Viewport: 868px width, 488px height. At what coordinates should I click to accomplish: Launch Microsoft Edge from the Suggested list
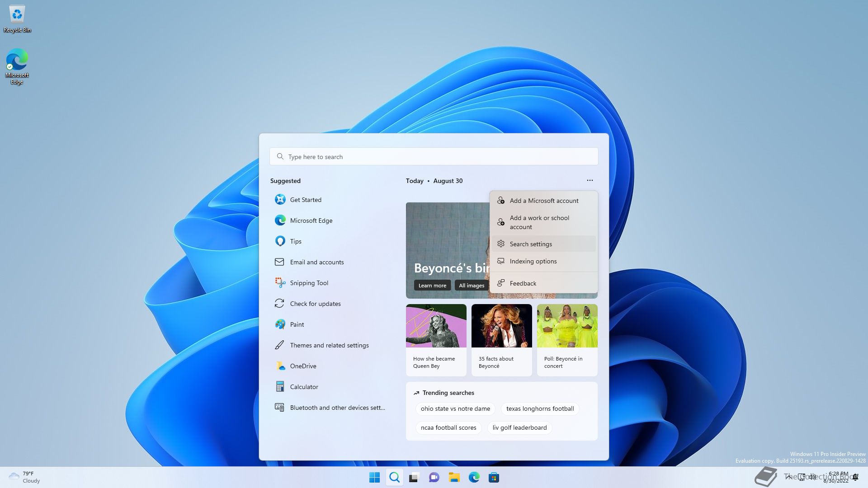coord(332,221)
